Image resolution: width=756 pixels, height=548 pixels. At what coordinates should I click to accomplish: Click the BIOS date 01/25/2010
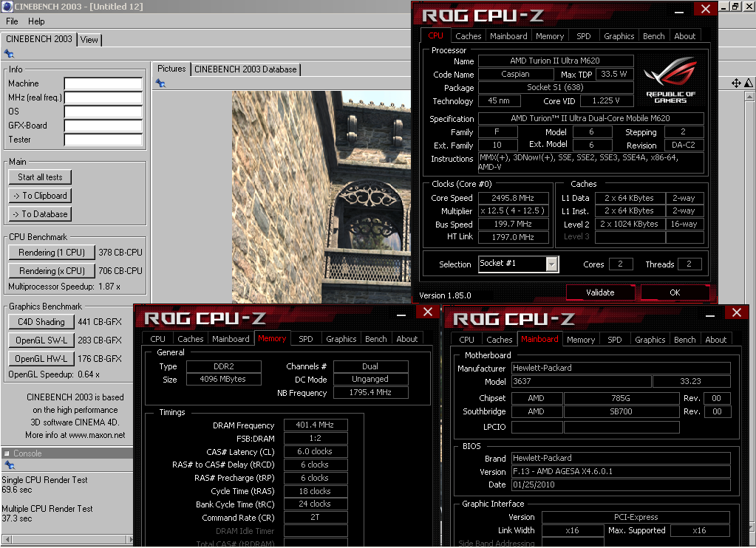(621, 485)
